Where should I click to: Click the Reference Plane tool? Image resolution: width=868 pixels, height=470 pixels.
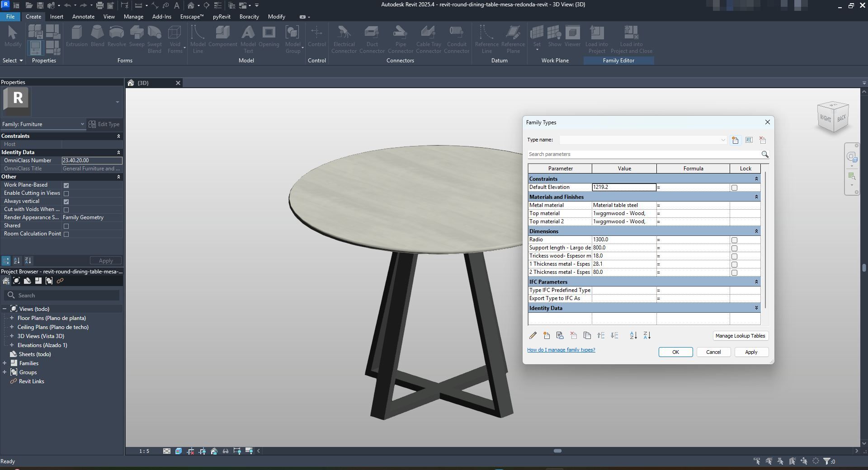coord(513,39)
